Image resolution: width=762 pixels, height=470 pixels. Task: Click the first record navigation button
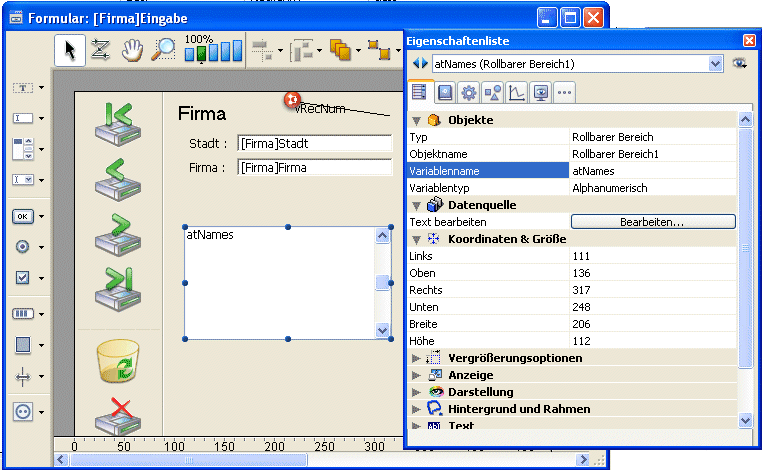[x=119, y=121]
